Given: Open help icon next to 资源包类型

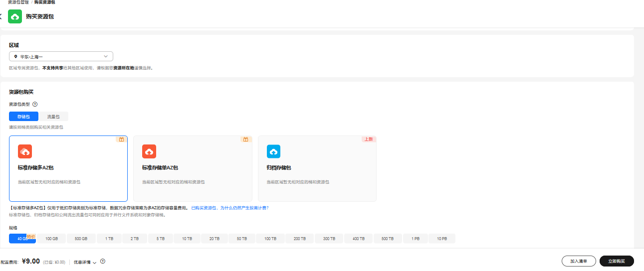Looking at the screenshot, I should tap(35, 105).
